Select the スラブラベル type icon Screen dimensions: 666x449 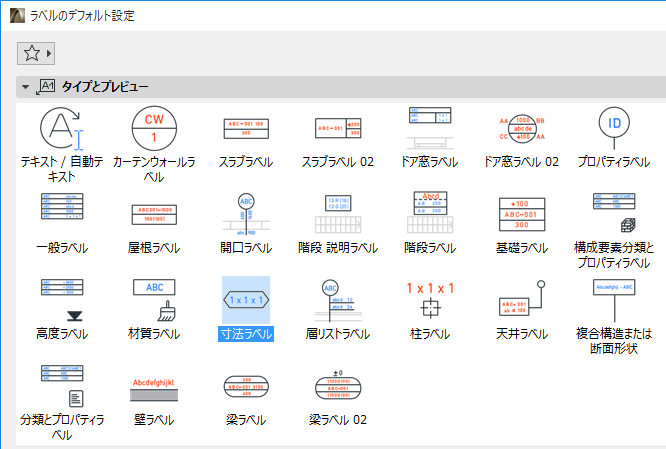(x=246, y=130)
